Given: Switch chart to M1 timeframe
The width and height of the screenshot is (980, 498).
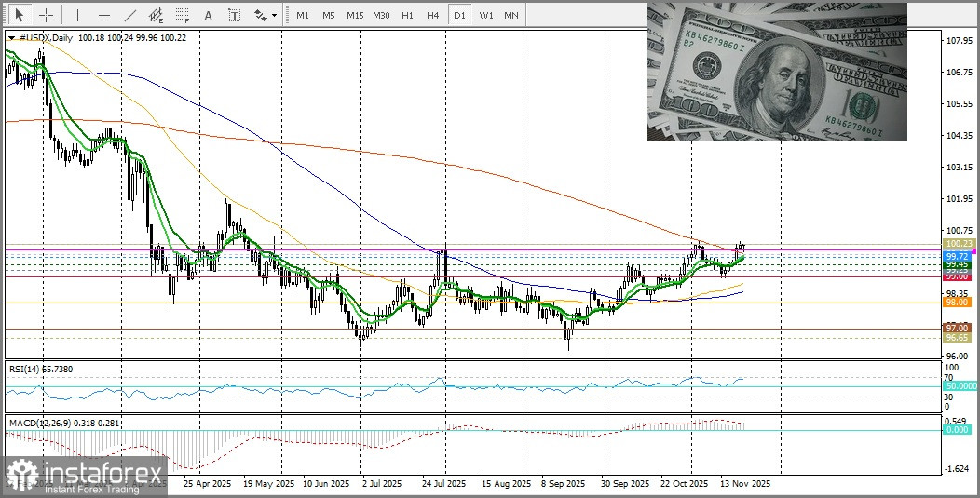Looking at the screenshot, I should coord(303,14).
